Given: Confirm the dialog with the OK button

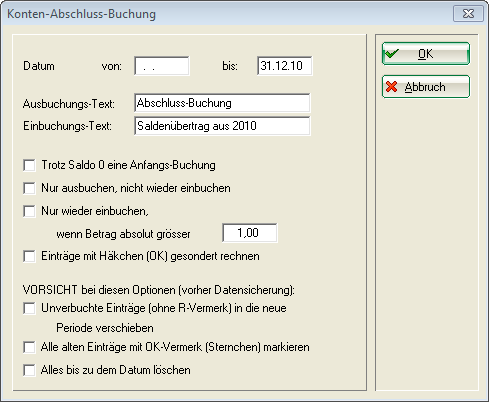Looking at the screenshot, I should 426,53.
